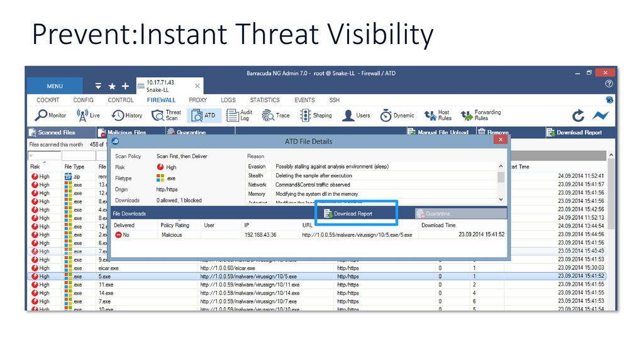Open the MENU button
The width and height of the screenshot is (644, 362).
pyautogui.click(x=55, y=86)
